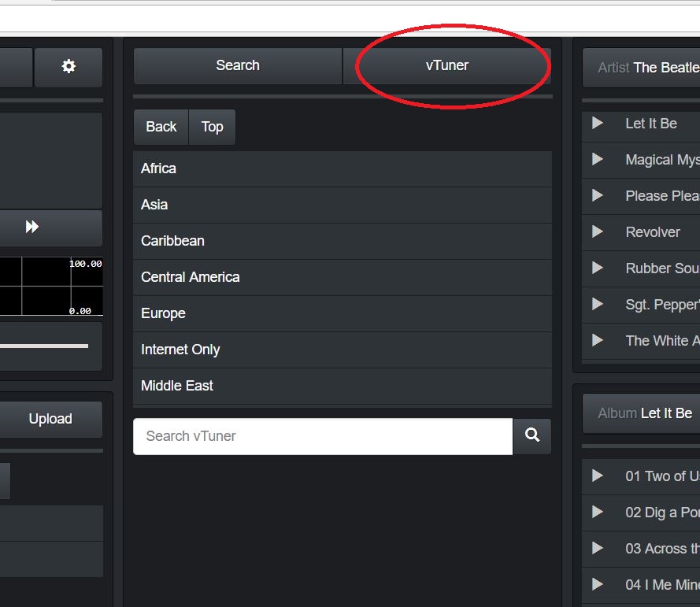Screen dimensions: 700x607
Task: Play the Please Please album
Action: [x=598, y=195]
